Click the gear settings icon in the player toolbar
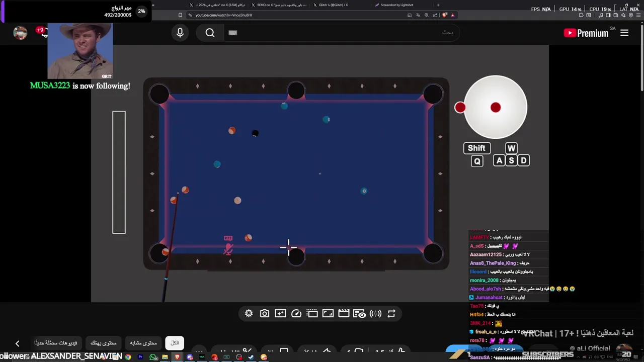Screen dimensions: 644x362 point(249,313)
